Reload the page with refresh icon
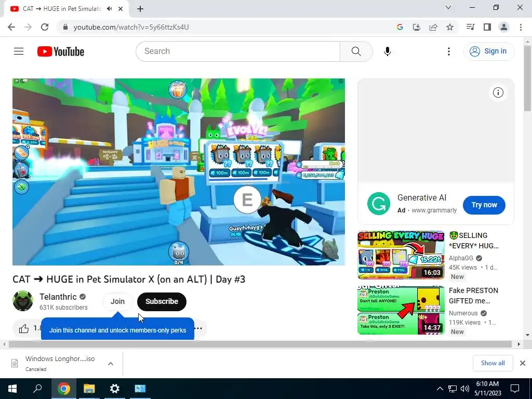The image size is (532, 399). click(45, 27)
